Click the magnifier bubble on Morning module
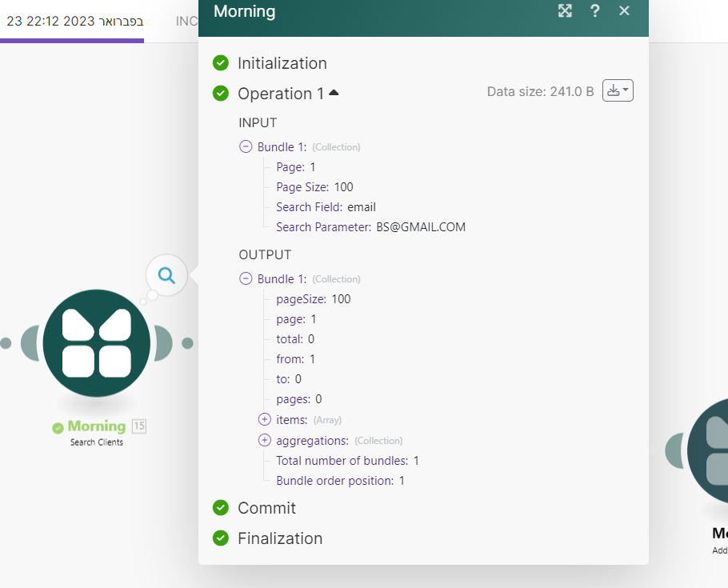Viewport: 728px width, 588px height. pos(166,275)
